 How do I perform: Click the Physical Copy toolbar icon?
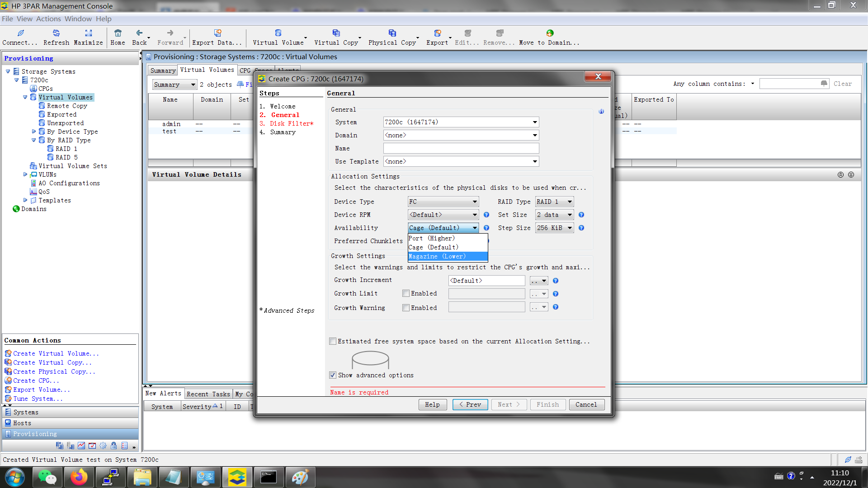(392, 33)
